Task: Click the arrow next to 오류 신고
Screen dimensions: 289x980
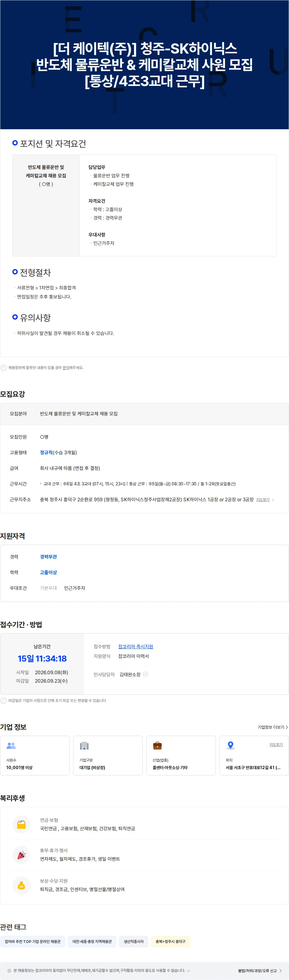Action: 281,970
